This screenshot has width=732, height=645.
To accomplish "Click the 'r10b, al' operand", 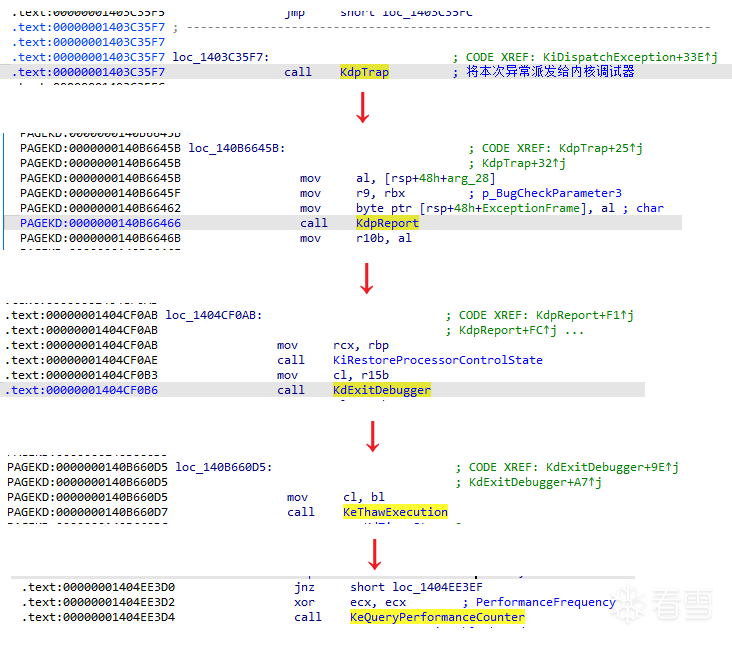I will point(384,238).
